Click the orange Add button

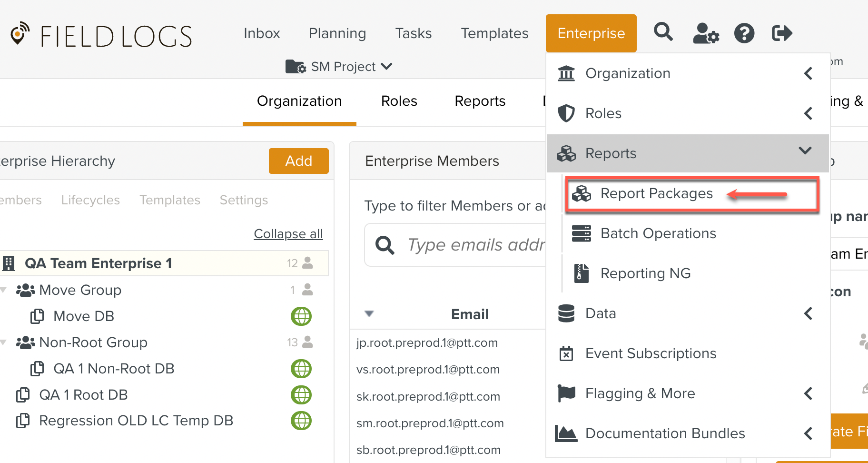tap(298, 161)
